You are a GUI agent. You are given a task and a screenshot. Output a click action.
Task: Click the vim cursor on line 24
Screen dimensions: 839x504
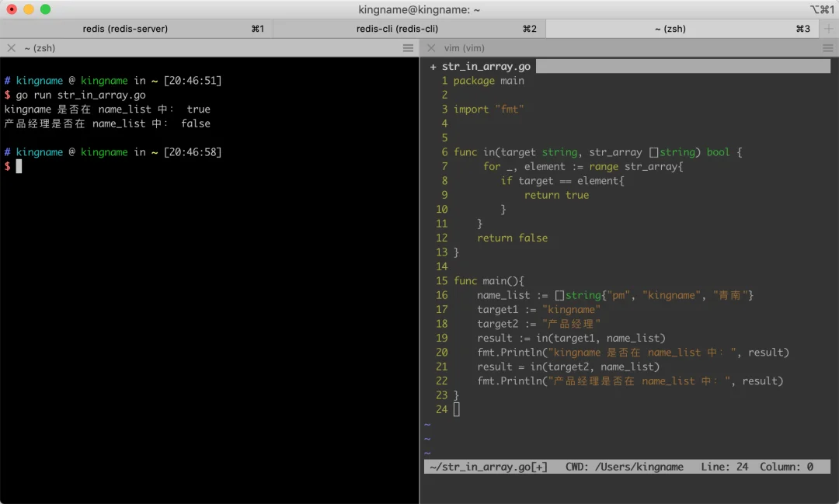pyautogui.click(x=457, y=409)
